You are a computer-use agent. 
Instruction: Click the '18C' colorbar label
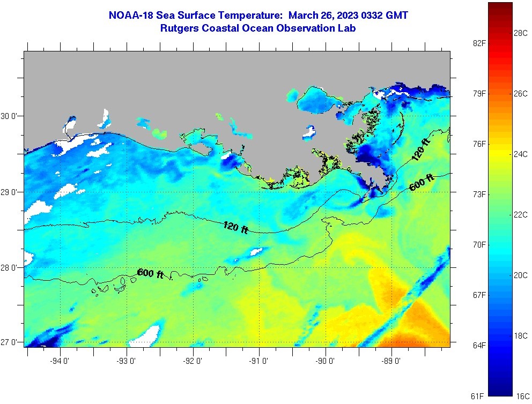coord(520,335)
